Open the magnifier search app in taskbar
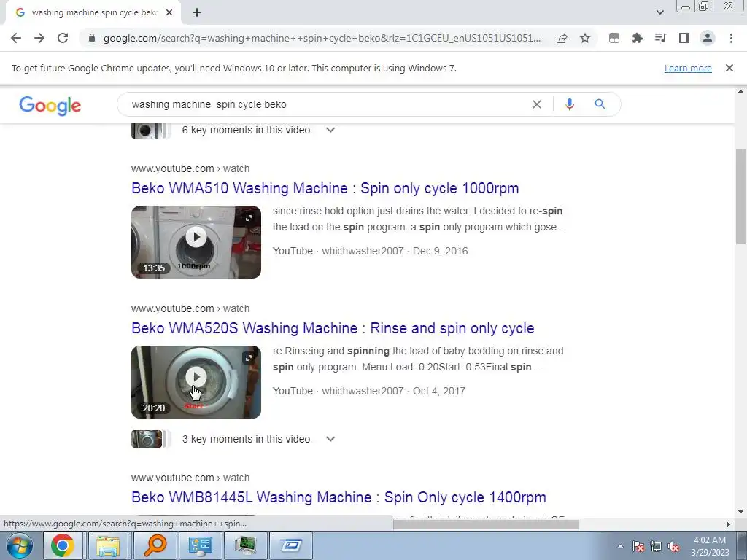This screenshot has width=747, height=560. pyautogui.click(x=153, y=545)
